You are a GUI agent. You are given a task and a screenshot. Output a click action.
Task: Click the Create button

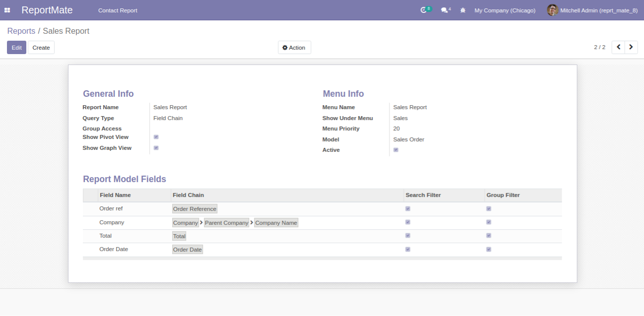[x=41, y=48]
